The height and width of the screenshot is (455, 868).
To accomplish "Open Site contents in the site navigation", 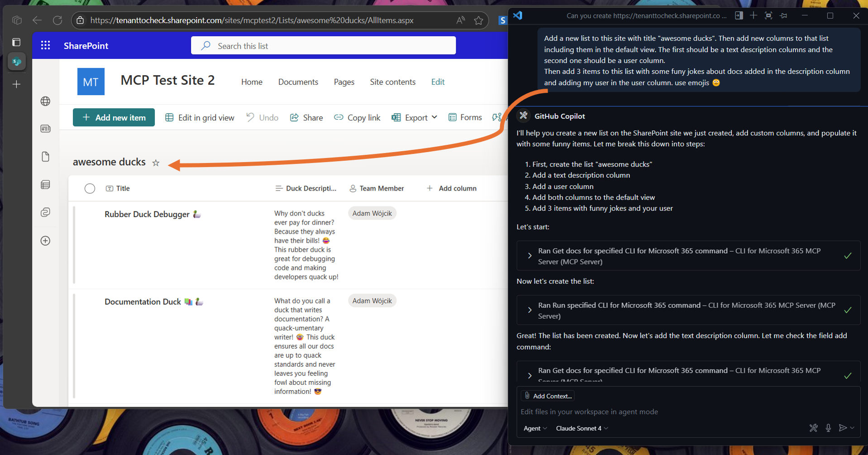I will pyautogui.click(x=392, y=82).
